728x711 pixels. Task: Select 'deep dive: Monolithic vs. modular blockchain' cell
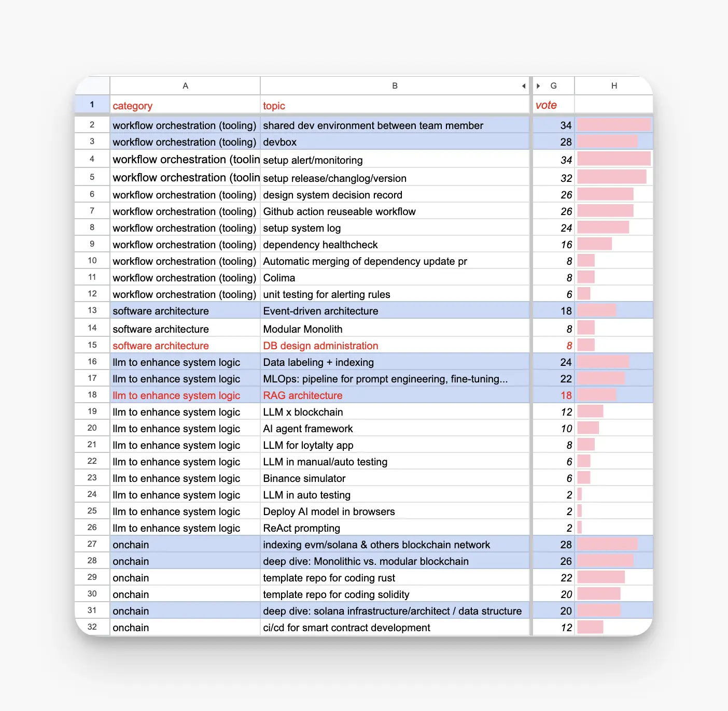point(395,561)
